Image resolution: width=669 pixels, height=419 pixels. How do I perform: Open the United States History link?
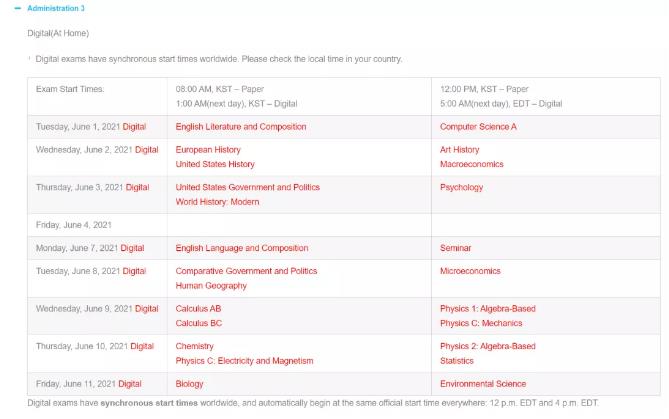pos(215,164)
